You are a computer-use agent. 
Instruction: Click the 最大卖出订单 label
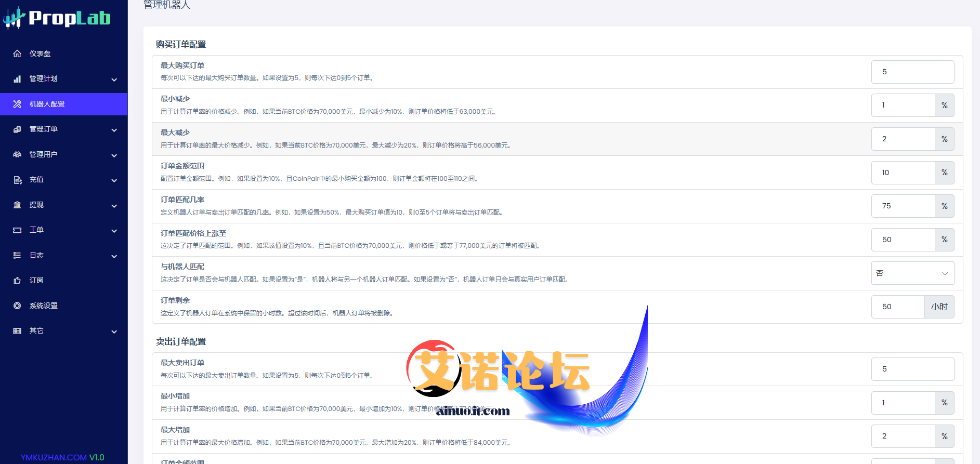(182, 363)
